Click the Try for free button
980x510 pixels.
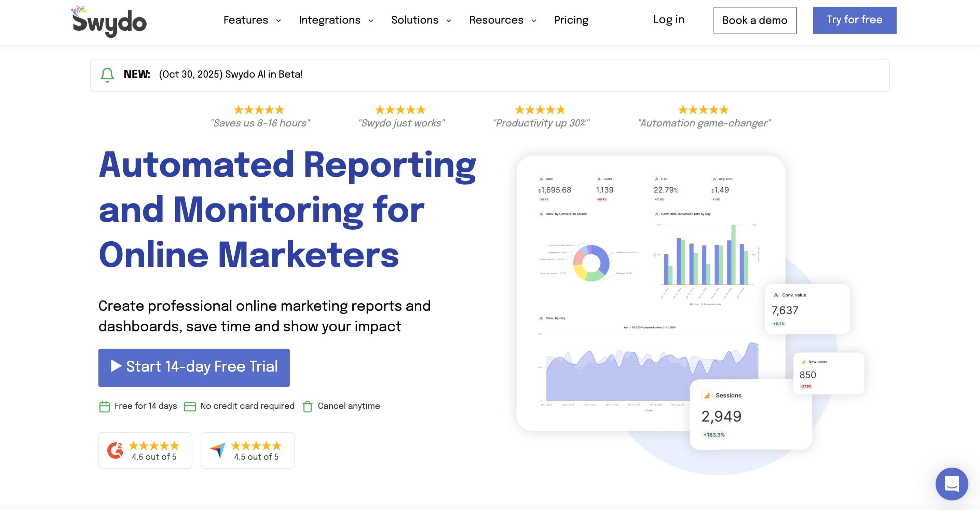[x=855, y=20]
